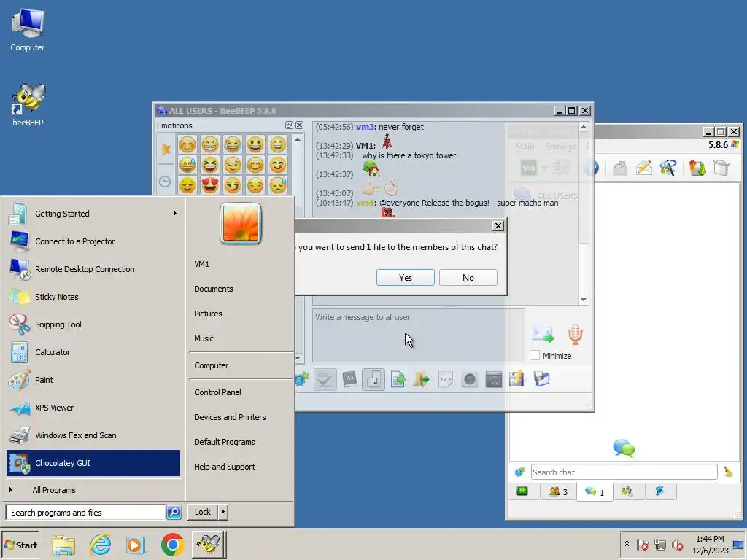
Task: Click the broom clear-search icon
Action: click(729, 472)
